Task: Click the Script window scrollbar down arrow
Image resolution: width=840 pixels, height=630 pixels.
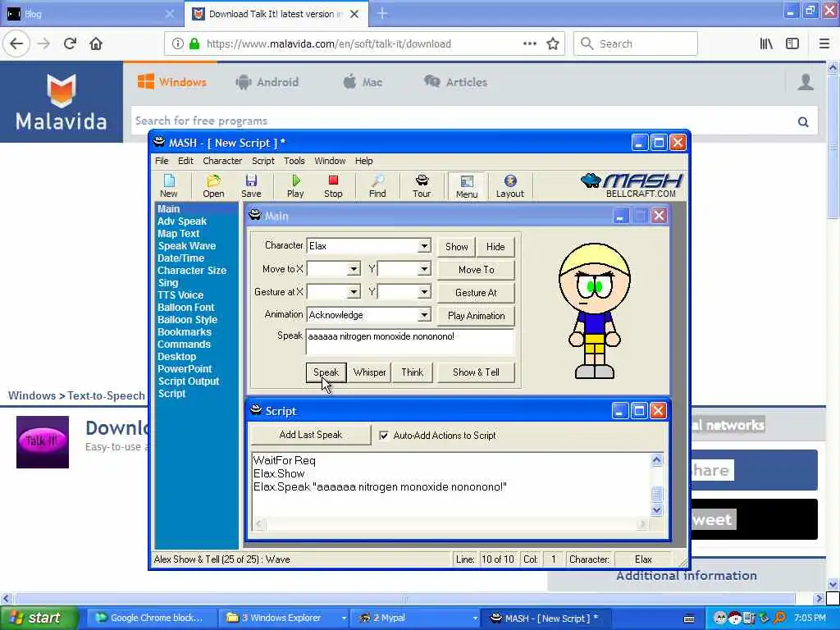Action: click(x=657, y=510)
